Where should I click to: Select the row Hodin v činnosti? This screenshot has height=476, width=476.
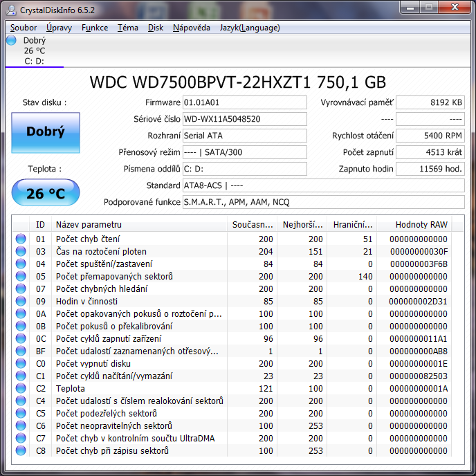232,301
